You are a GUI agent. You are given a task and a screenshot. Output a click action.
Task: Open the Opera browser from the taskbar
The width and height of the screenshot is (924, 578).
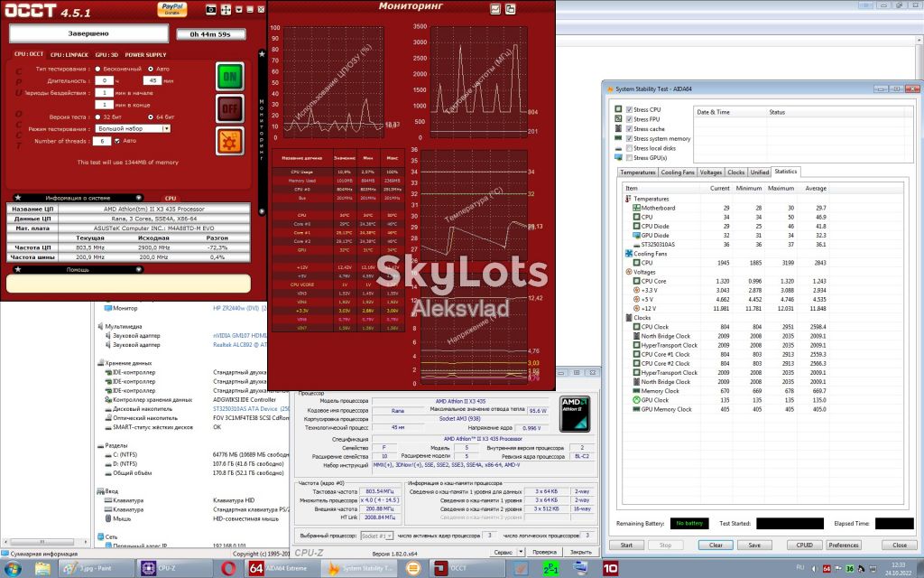[228, 569]
